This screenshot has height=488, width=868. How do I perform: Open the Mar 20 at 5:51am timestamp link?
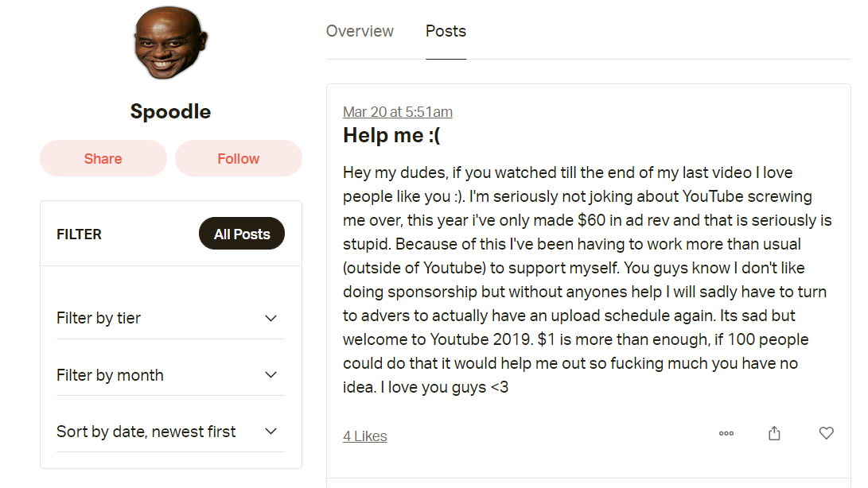click(x=398, y=112)
